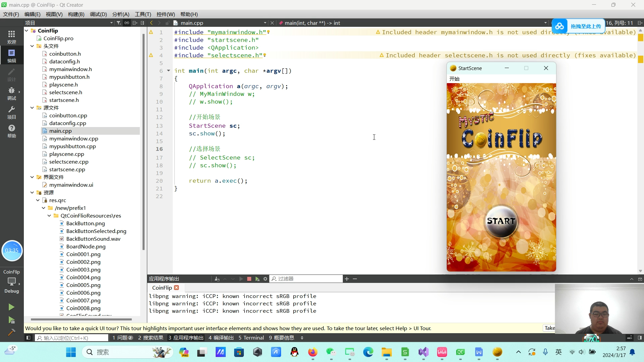Select coinbutton.h in project tree
The image size is (644, 362).
point(65,54)
